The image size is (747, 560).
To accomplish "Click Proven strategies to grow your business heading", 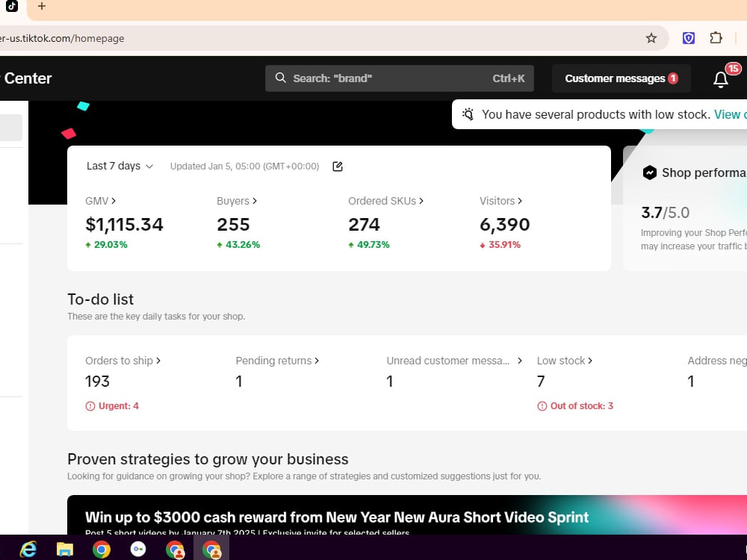I will click(208, 459).
